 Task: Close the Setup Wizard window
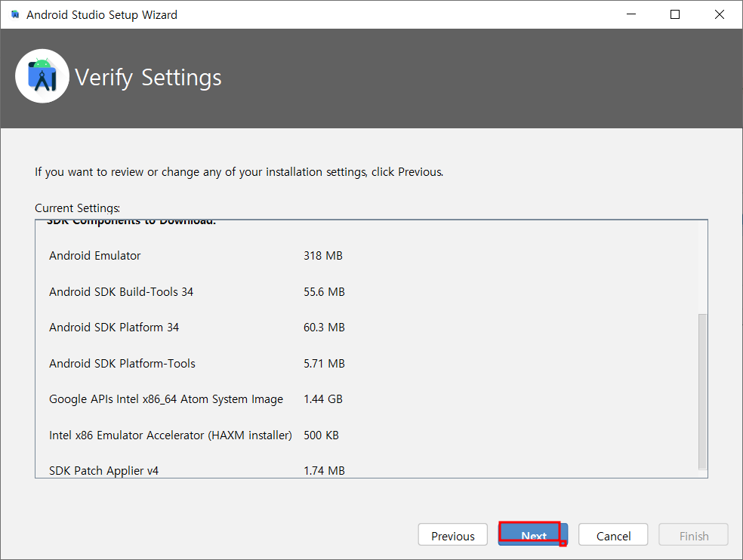(x=720, y=14)
